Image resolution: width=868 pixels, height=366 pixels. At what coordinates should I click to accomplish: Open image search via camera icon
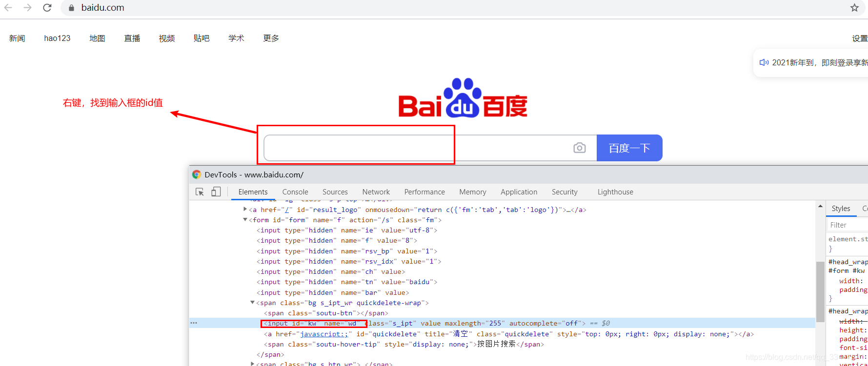pos(580,148)
